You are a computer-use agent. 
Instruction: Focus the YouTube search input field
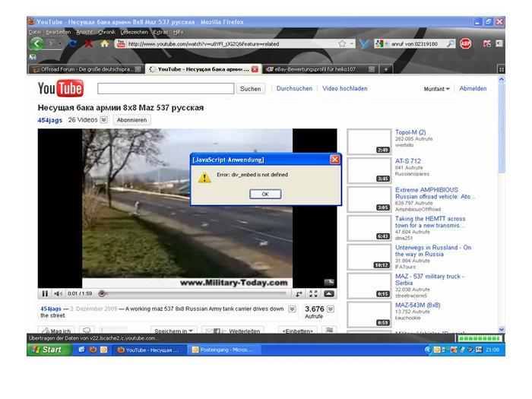coord(166,89)
